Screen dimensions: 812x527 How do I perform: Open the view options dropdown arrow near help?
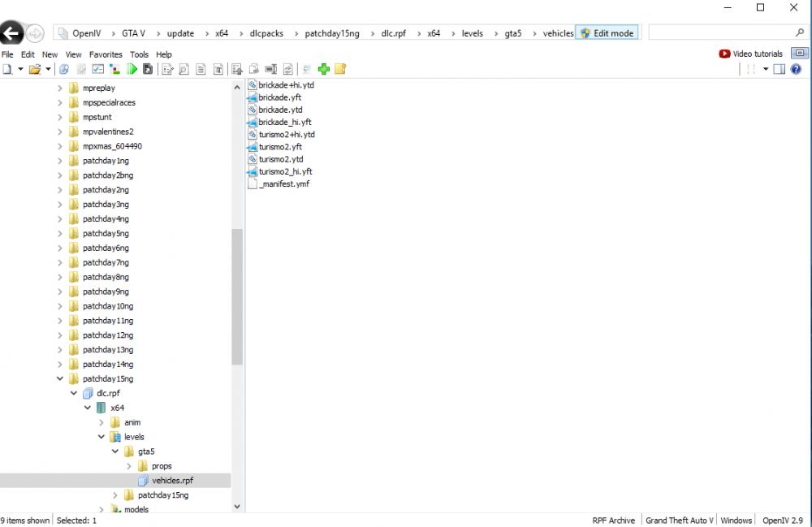(x=766, y=69)
